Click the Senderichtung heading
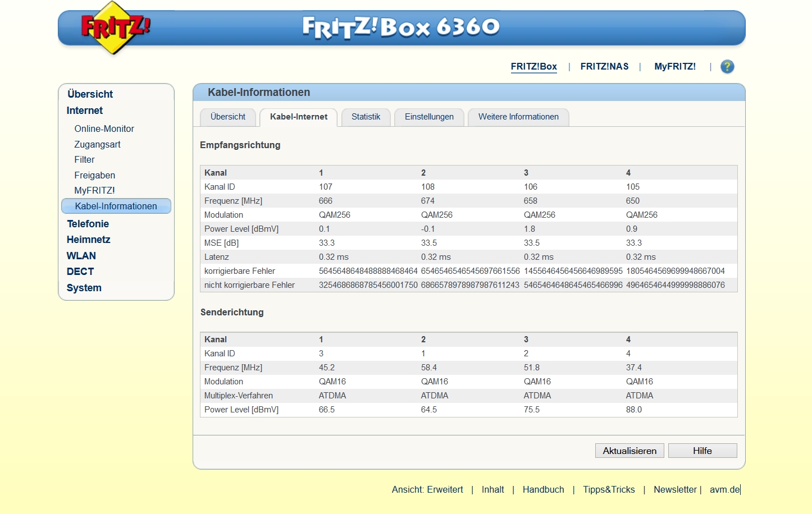The height and width of the screenshot is (514, 812). pos(232,312)
